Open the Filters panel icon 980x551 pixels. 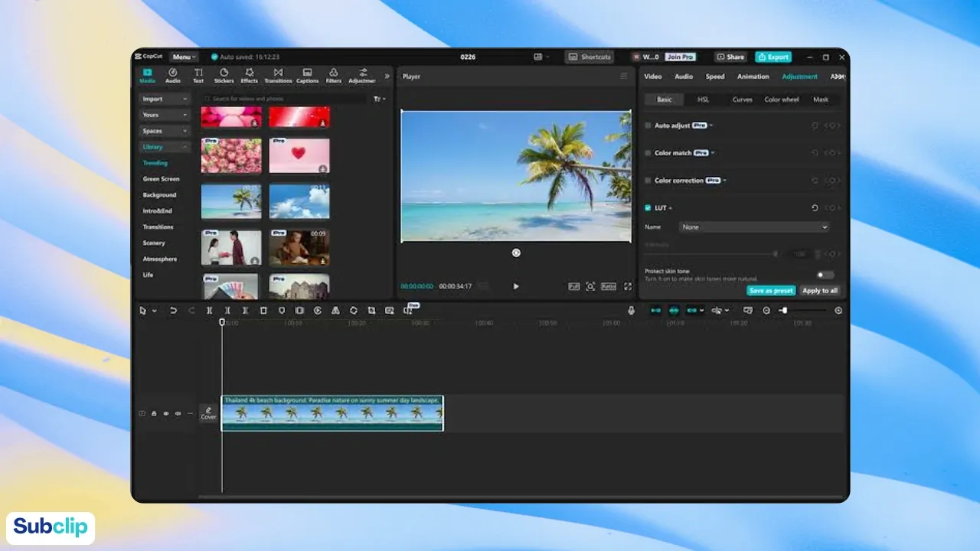pos(334,76)
